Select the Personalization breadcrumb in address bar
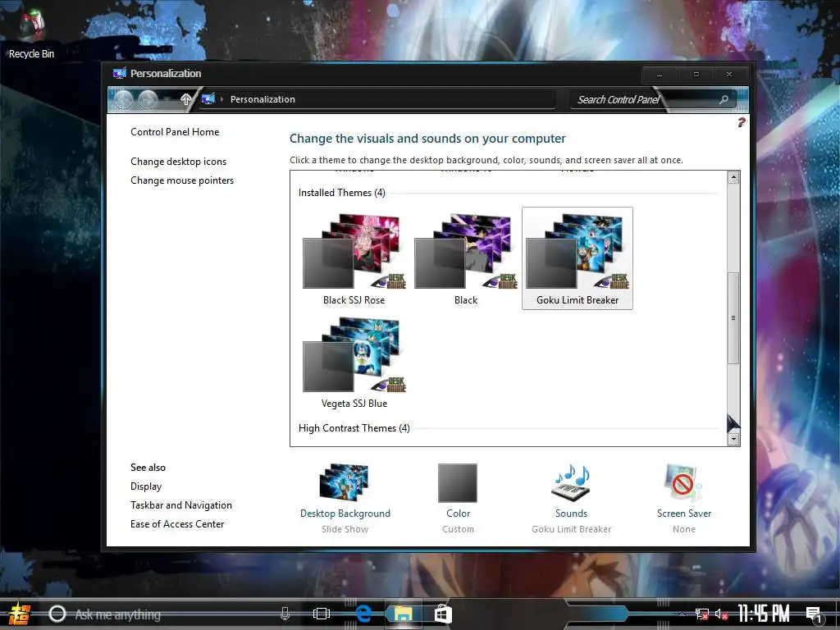Screen dimensions: 840x630 pos(262,99)
